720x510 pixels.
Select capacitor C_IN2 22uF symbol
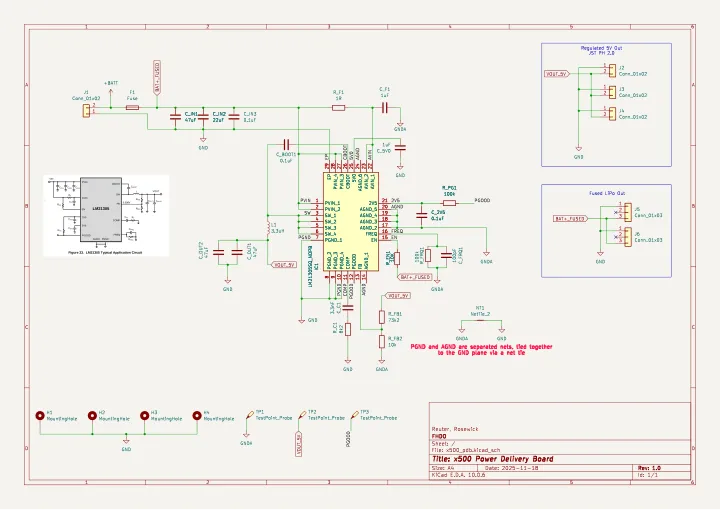point(203,117)
